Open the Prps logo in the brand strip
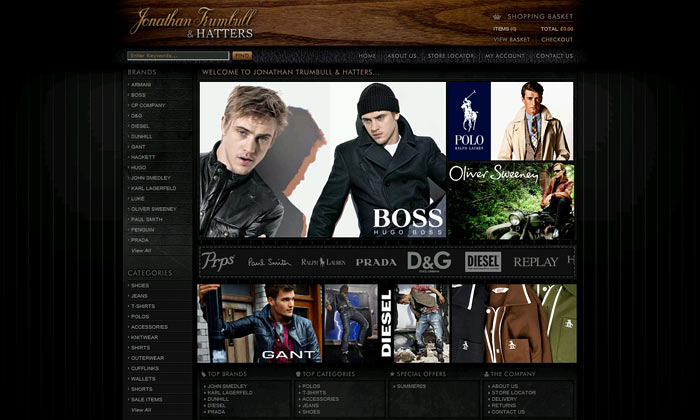The image size is (700, 420). pos(218,261)
